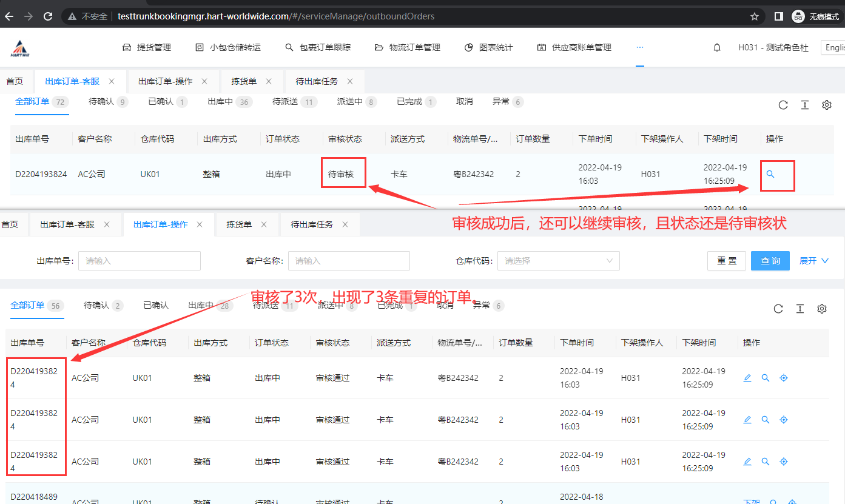Open the notification bell
Screen dimensions: 845x504
point(717,47)
